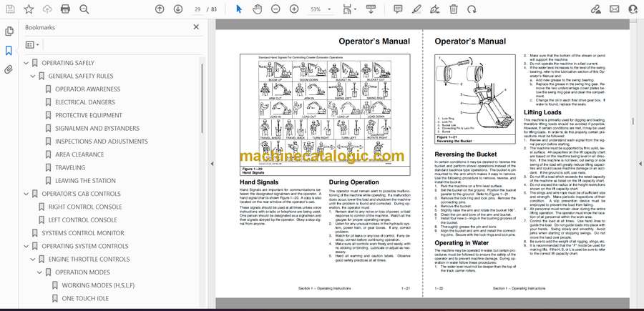Zoom out with minus button
644x311 pixels.
275,9
